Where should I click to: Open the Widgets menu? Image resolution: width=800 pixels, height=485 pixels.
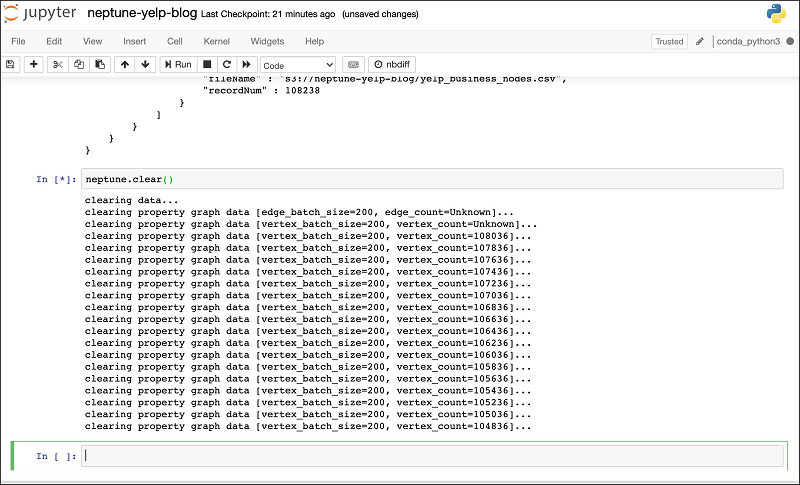tap(267, 41)
